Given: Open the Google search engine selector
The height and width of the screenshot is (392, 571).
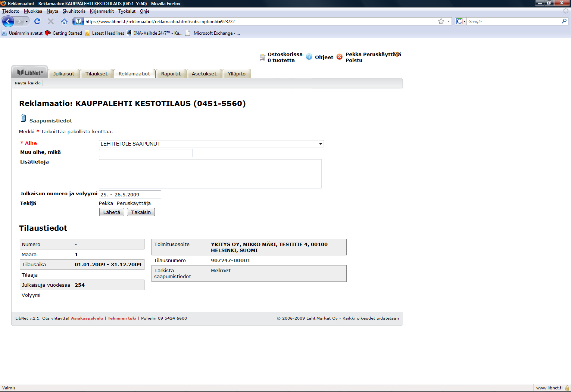Looking at the screenshot, I should click(461, 21).
